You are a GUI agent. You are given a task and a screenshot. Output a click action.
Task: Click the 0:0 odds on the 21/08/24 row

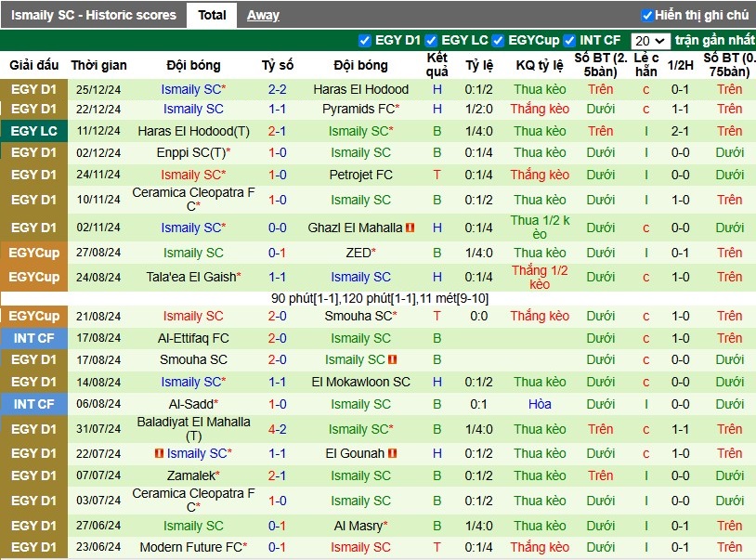478,316
